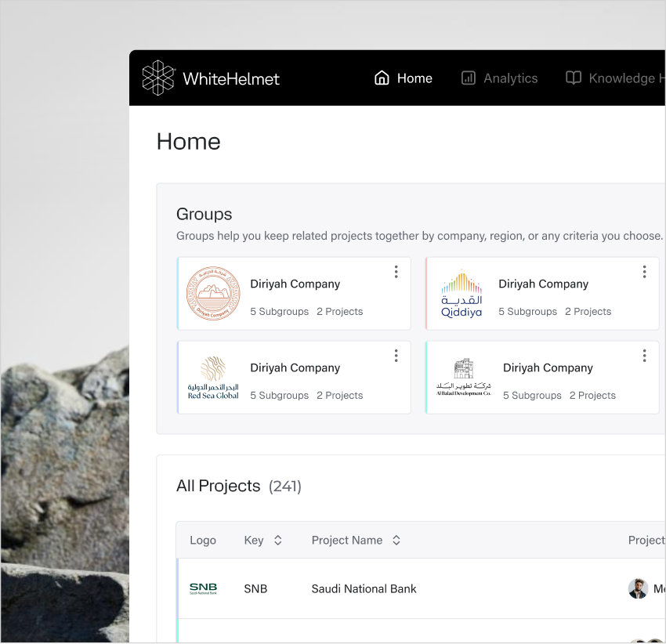Click 2 Projects on Qiddiya card
666x644 pixels.
pyautogui.click(x=588, y=312)
